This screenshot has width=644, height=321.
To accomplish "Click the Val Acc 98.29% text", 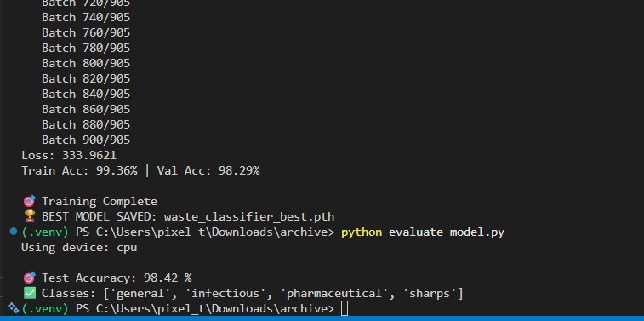I will pos(208,170).
